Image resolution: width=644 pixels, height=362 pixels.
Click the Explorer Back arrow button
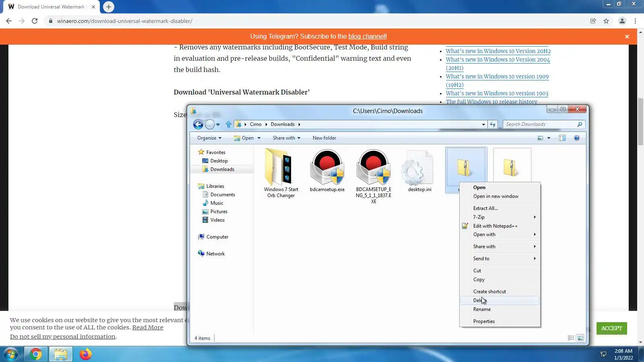(x=198, y=124)
